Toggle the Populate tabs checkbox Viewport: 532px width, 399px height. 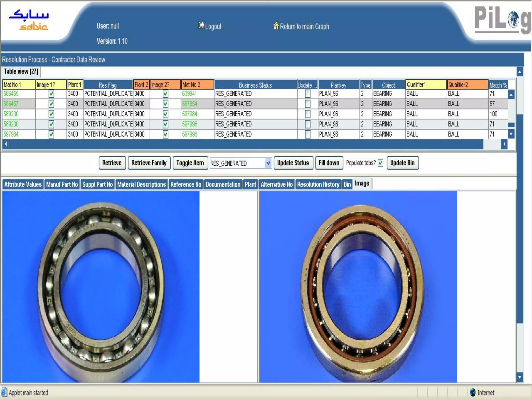click(x=380, y=163)
